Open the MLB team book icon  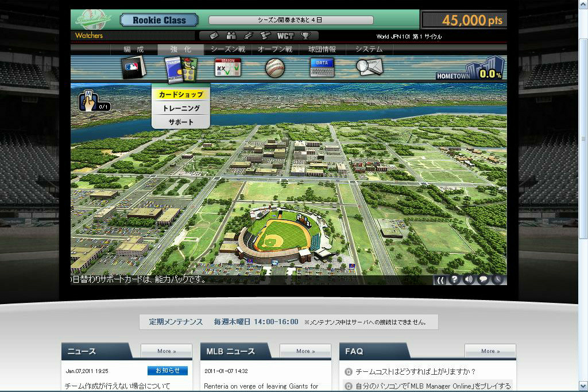click(133, 68)
